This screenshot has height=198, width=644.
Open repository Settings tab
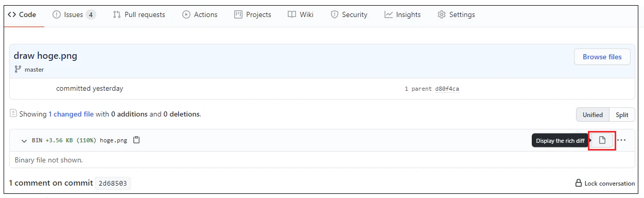(456, 14)
